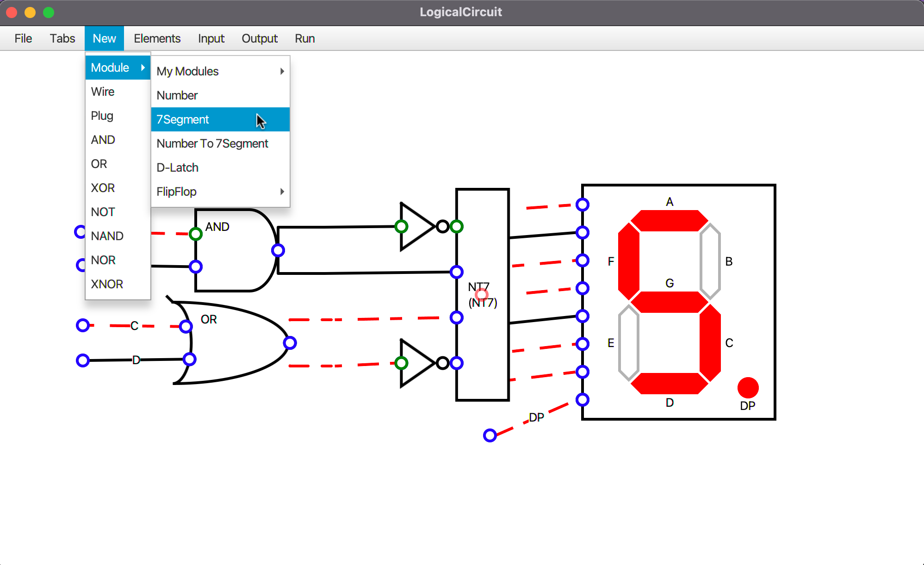
Task: Click the 7-segment display's top input pin
Action: point(583,205)
